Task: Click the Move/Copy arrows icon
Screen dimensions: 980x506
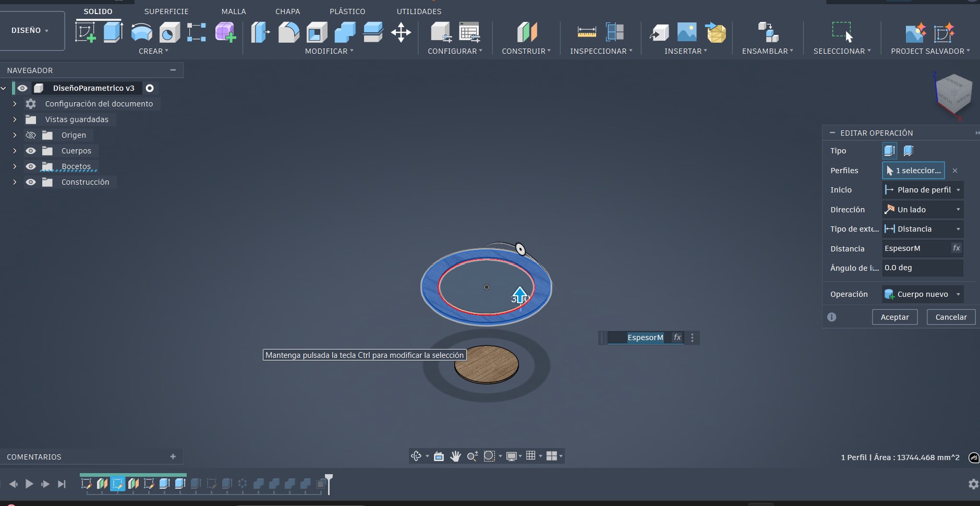Action: (x=402, y=32)
